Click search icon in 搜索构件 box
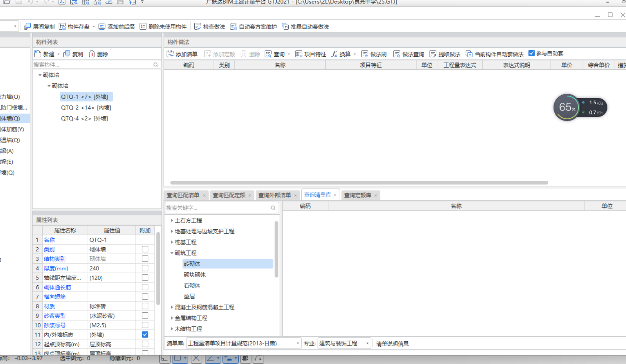 pos(156,65)
